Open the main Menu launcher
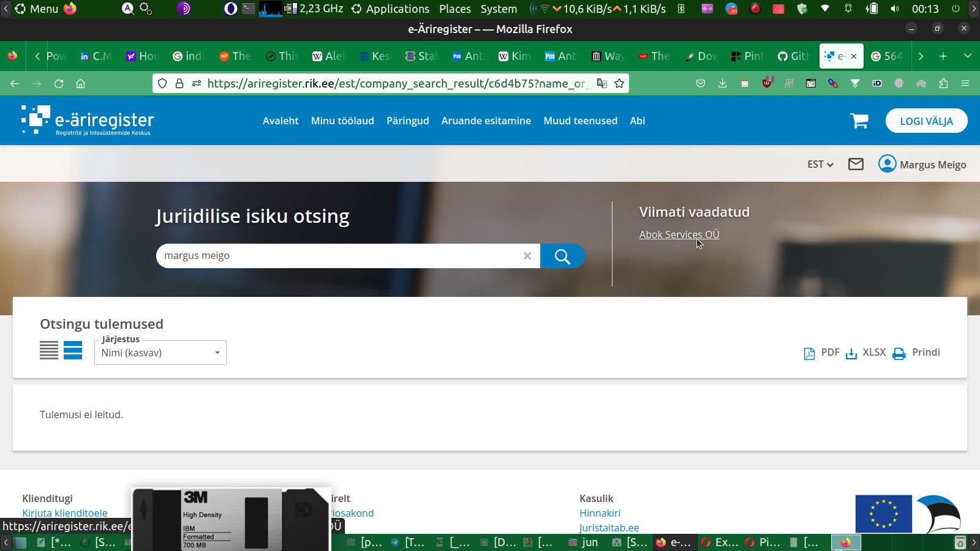 point(37,9)
